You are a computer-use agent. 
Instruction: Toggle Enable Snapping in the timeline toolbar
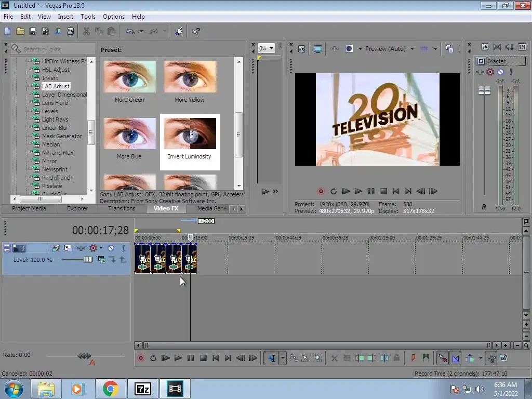[443, 358]
